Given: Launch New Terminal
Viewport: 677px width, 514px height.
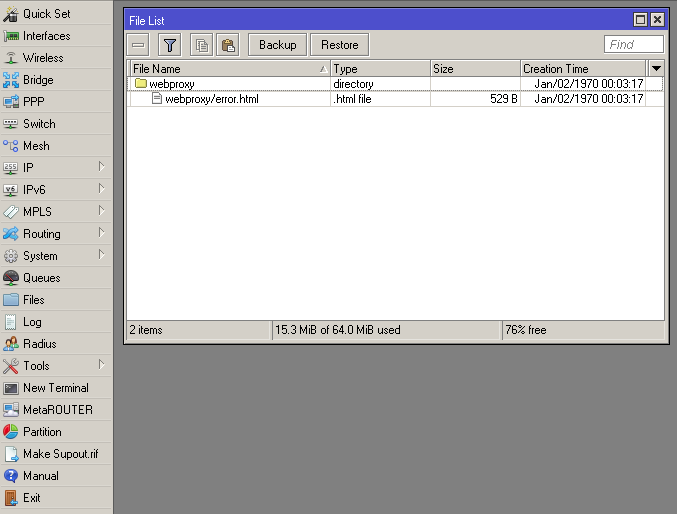Looking at the screenshot, I should coord(56,388).
